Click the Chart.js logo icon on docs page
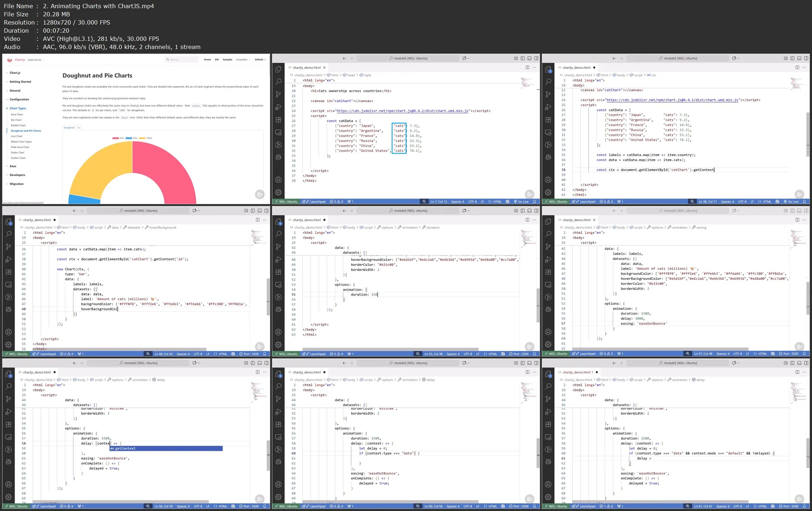Image resolution: width=812 pixels, height=511 pixels. pos(10,60)
